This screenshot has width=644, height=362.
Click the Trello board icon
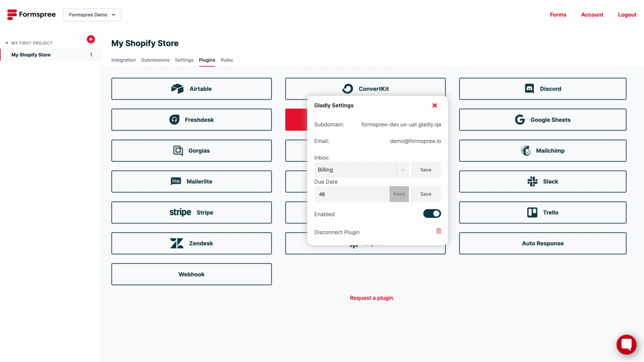(x=532, y=213)
